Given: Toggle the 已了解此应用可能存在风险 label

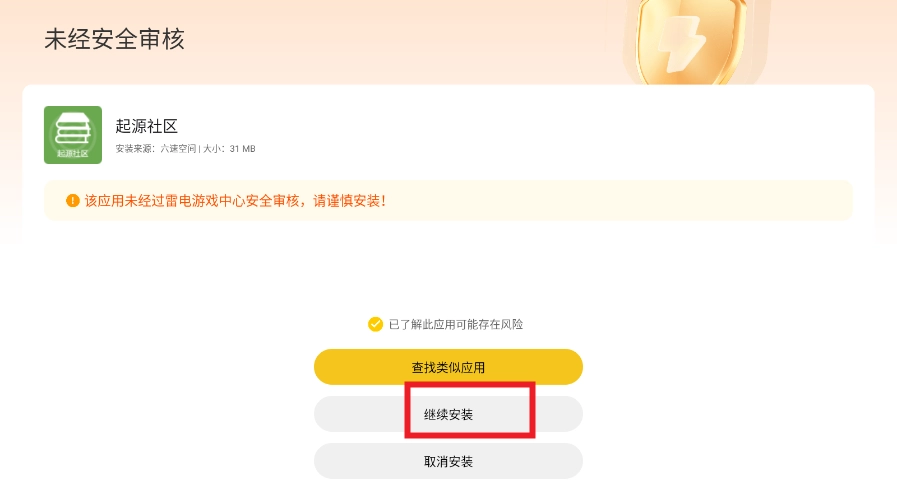Looking at the screenshot, I should point(455,324).
